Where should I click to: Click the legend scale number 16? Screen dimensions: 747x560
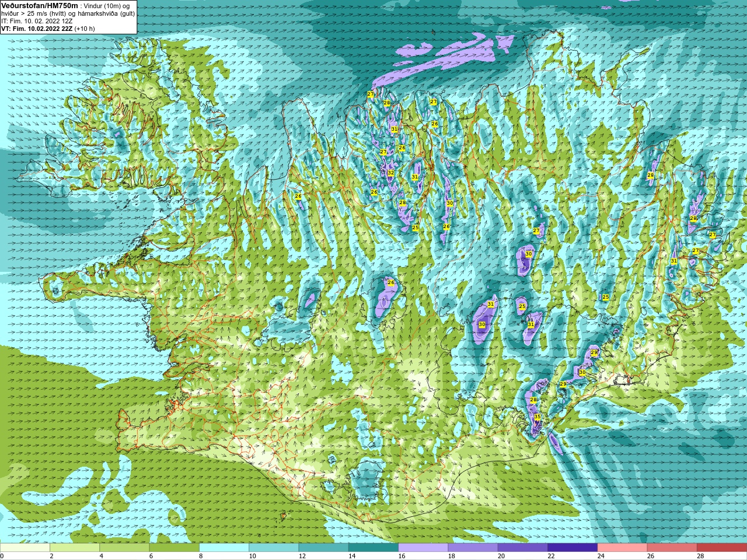pos(402,556)
